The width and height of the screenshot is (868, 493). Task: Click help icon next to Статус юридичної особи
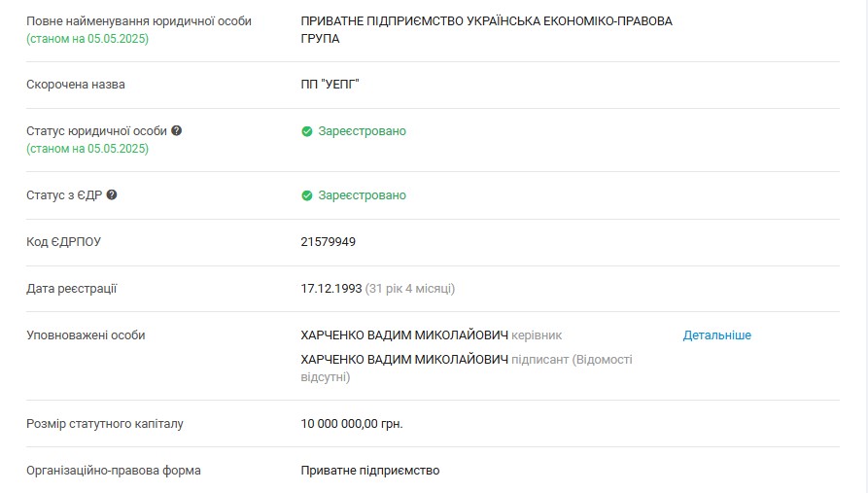[177, 130]
